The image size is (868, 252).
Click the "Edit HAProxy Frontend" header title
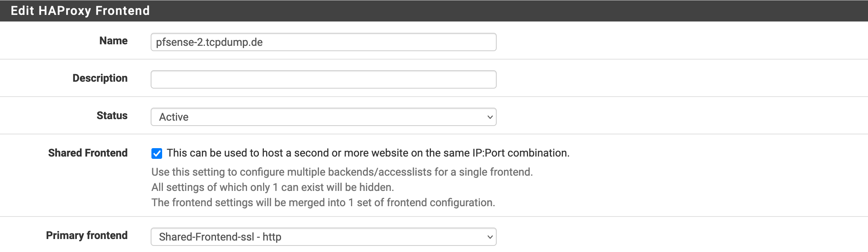point(80,11)
